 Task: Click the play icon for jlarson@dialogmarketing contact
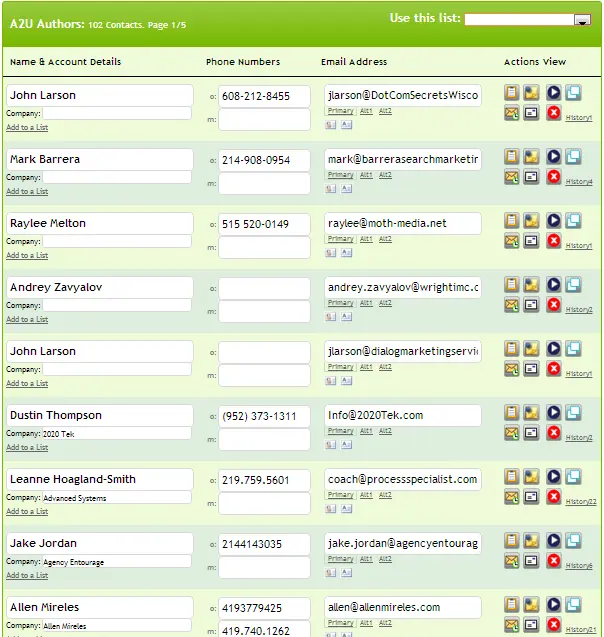point(553,349)
